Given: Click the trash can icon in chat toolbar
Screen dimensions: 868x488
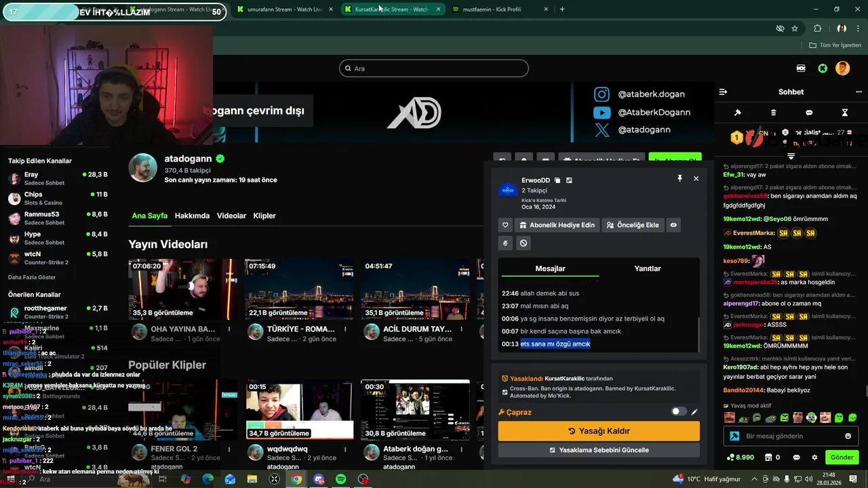Looking at the screenshot, I should (774, 113).
